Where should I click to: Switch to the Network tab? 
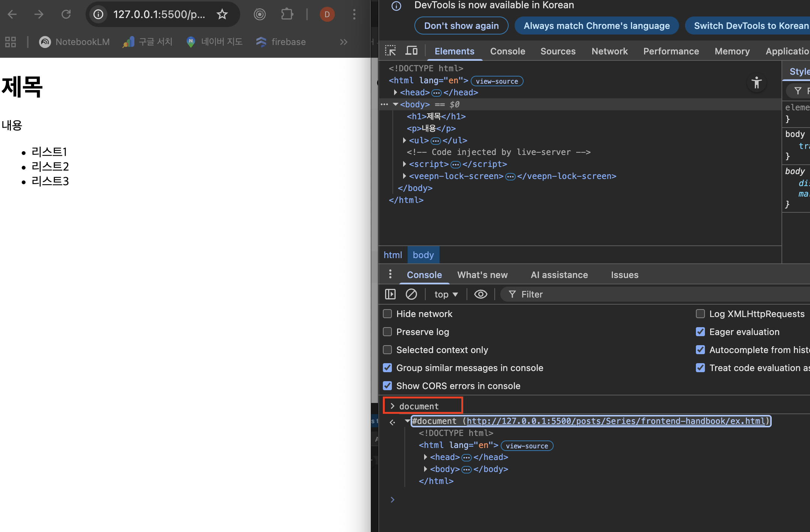(609, 51)
